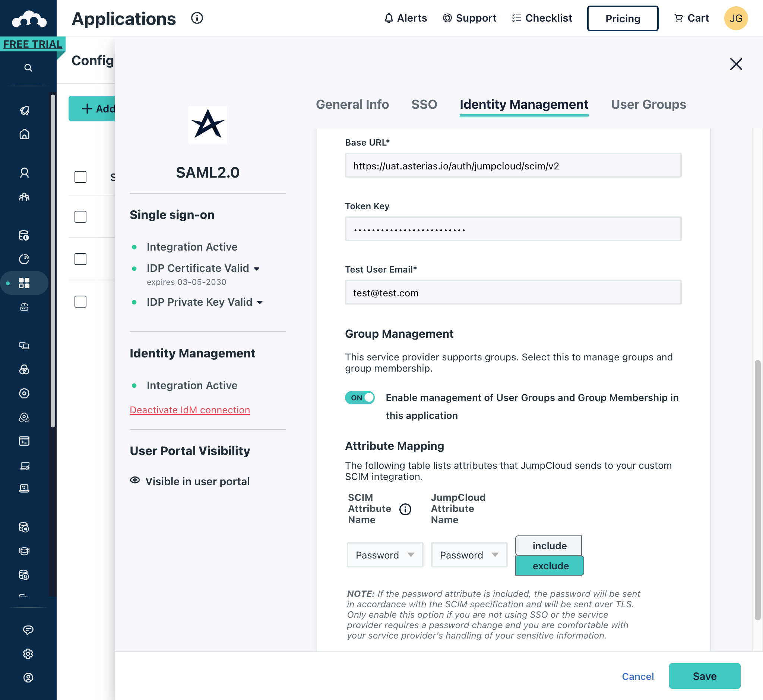
Task: Switch to the SSO tab
Action: tap(424, 105)
